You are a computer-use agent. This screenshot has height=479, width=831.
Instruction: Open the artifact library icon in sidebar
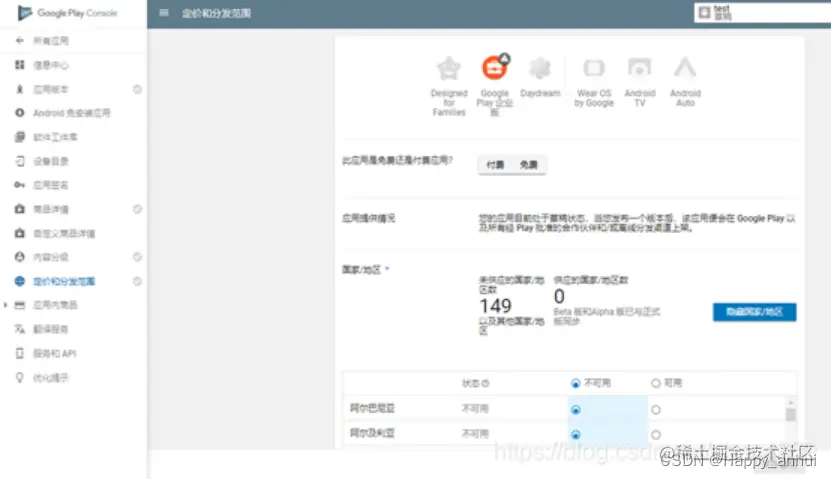point(20,137)
